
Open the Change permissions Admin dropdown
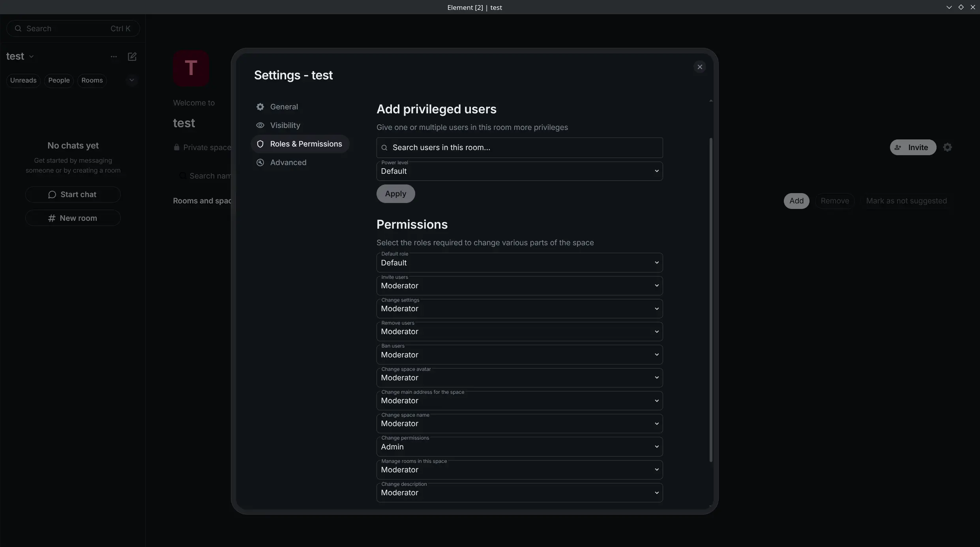coord(519,447)
